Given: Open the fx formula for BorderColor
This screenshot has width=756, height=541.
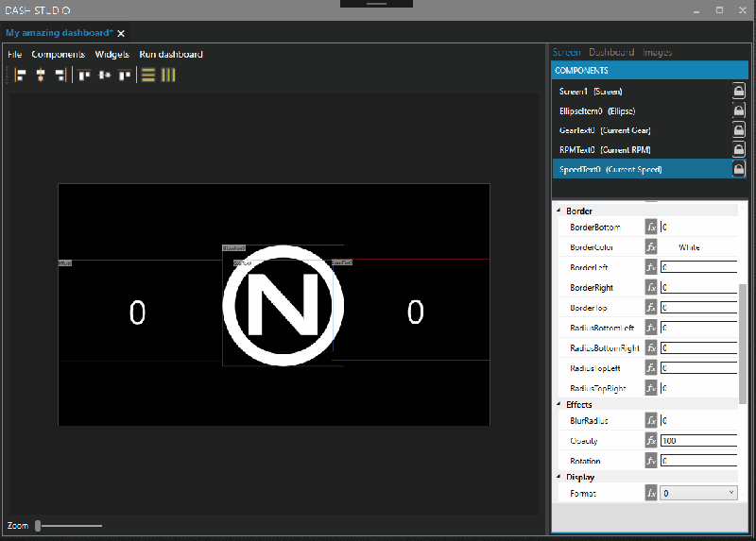Looking at the screenshot, I should pyautogui.click(x=651, y=247).
